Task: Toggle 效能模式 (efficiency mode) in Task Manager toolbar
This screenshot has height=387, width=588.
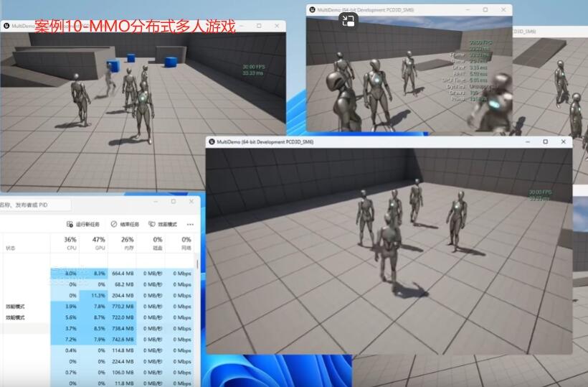Action: pos(163,224)
